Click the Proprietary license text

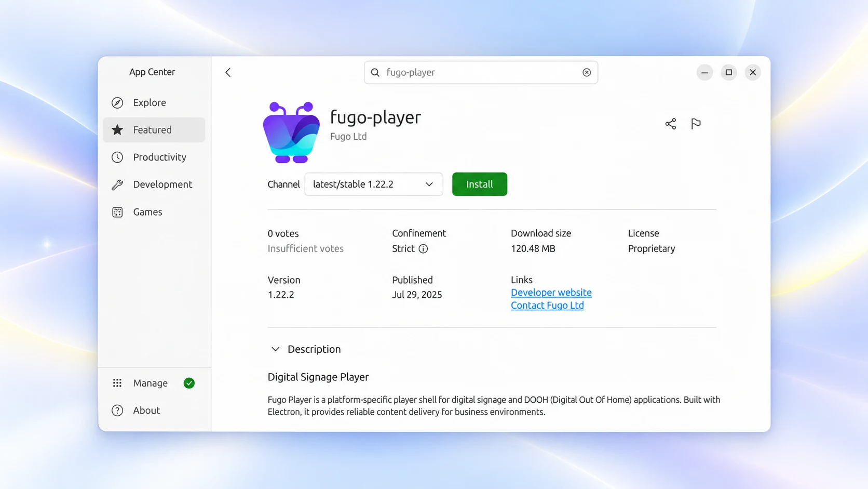click(x=652, y=249)
